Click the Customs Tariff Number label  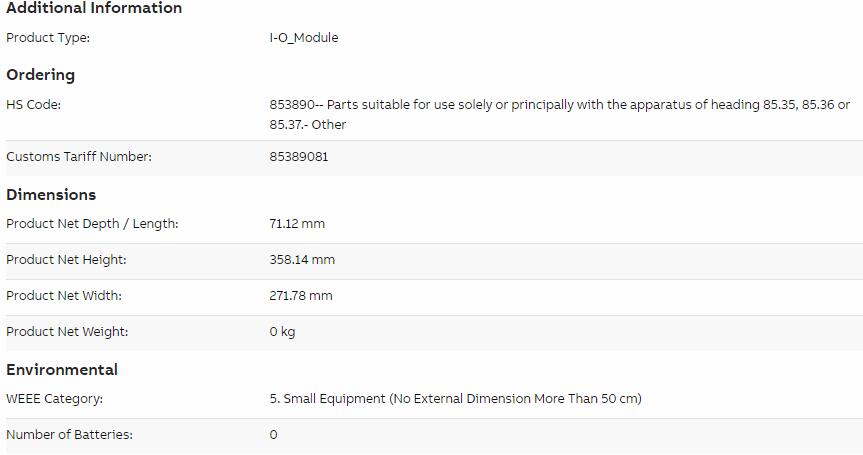click(x=79, y=157)
